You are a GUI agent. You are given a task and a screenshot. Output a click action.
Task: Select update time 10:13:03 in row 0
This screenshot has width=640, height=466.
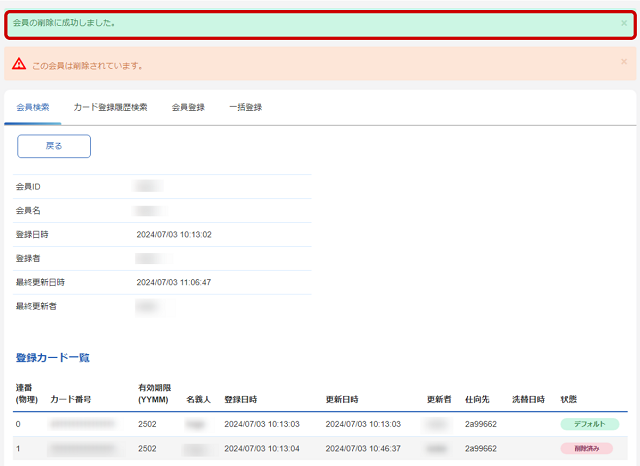363,424
